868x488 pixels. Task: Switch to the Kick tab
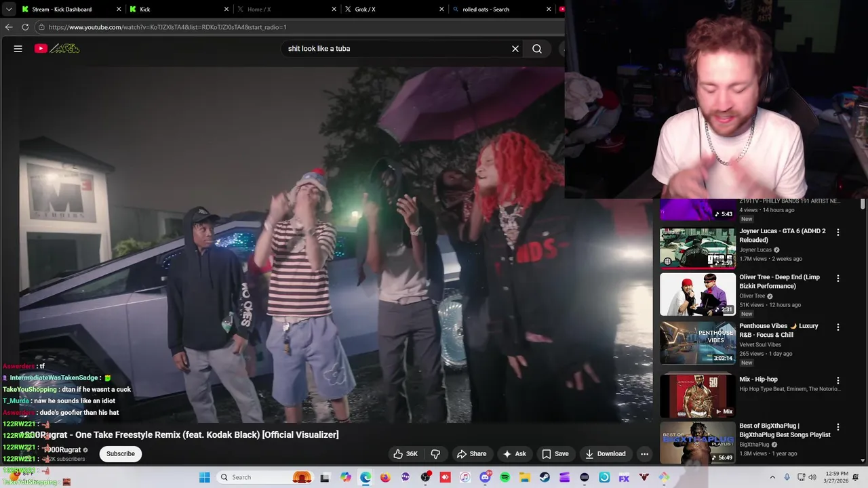point(179,9)
